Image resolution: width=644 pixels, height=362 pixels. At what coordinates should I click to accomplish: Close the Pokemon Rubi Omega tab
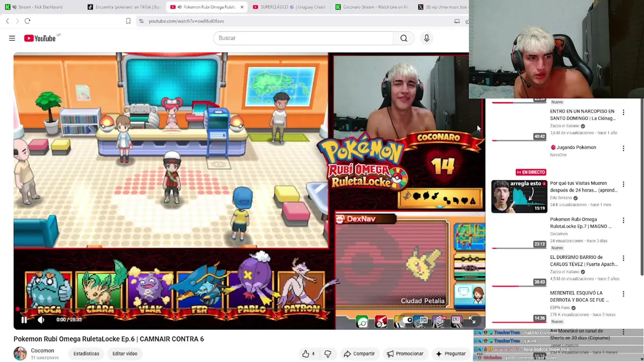click(x=242, y=7)
